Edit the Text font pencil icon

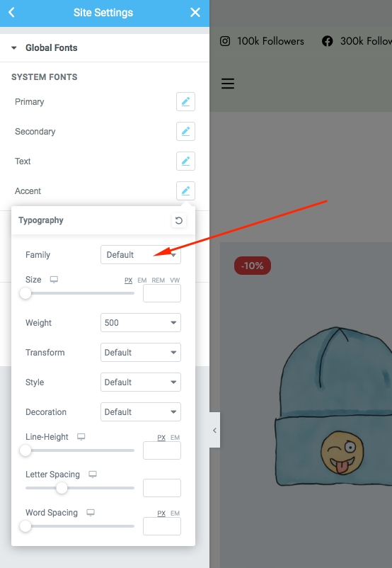(185, 161)
